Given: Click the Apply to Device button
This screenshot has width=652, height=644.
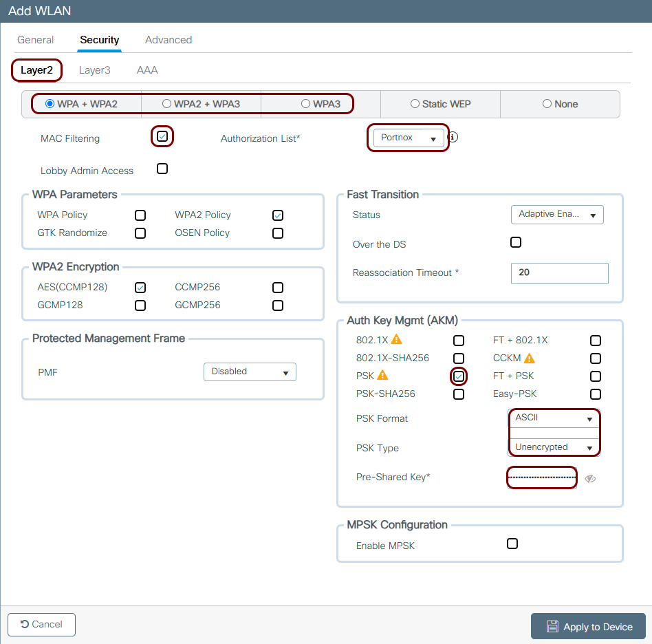Looking at the screenshot, I should click(x=588, y=626).
